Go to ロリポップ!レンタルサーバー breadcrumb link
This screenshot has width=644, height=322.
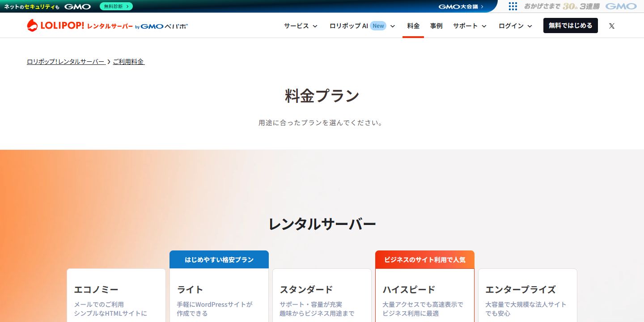coord(66,62)
